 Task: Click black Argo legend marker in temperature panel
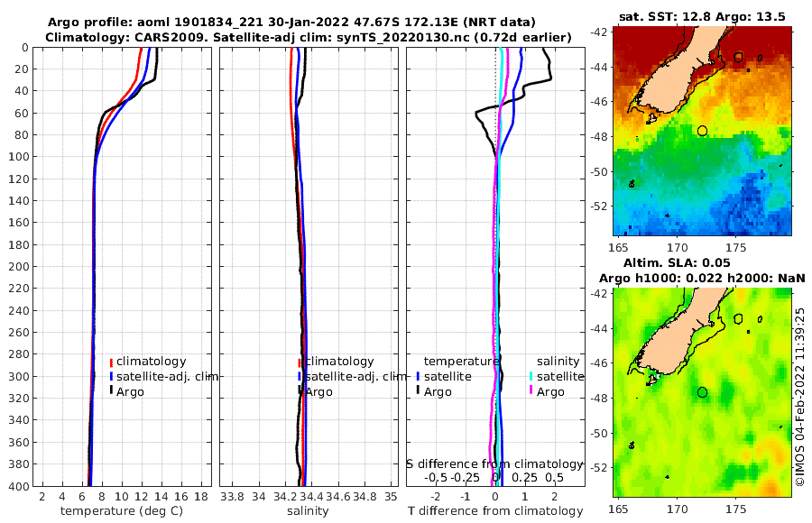point(111,391)
